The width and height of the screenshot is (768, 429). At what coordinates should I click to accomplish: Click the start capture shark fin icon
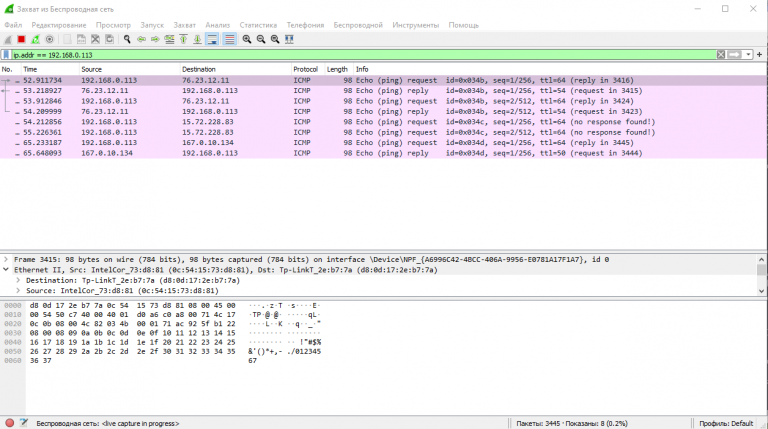click(7, 40)
